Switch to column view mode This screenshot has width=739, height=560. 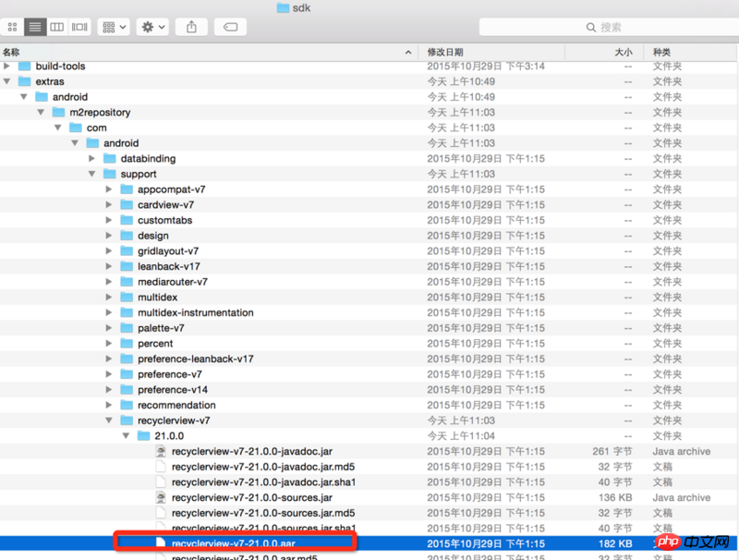coord(57,27)
